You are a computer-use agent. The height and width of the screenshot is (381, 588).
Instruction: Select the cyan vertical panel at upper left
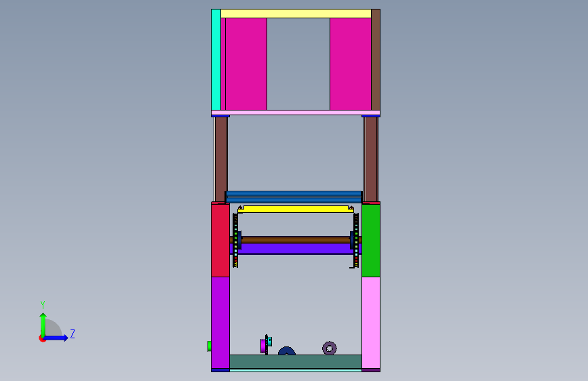coord(216,60)
